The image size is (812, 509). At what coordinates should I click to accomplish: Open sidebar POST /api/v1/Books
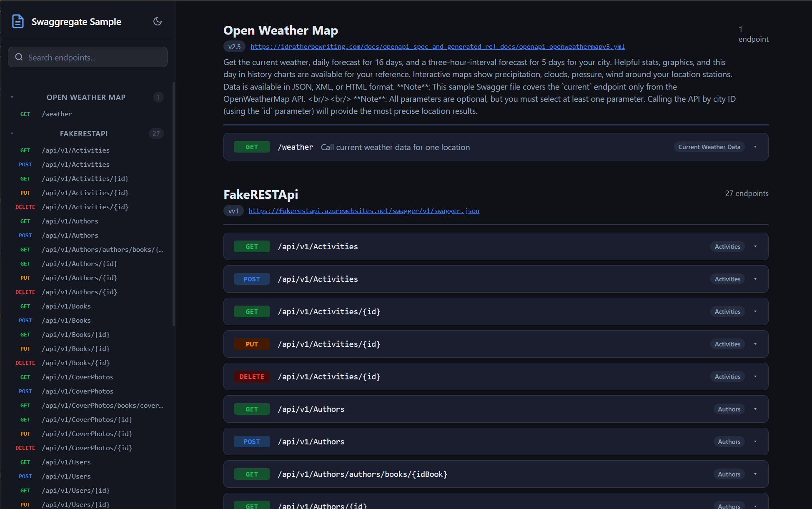coord(88,320)
